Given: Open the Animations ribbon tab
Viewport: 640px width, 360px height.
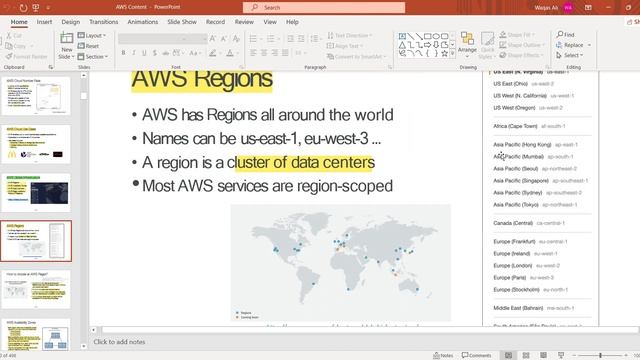Looking at the screenshot, I should coord(142,22).
